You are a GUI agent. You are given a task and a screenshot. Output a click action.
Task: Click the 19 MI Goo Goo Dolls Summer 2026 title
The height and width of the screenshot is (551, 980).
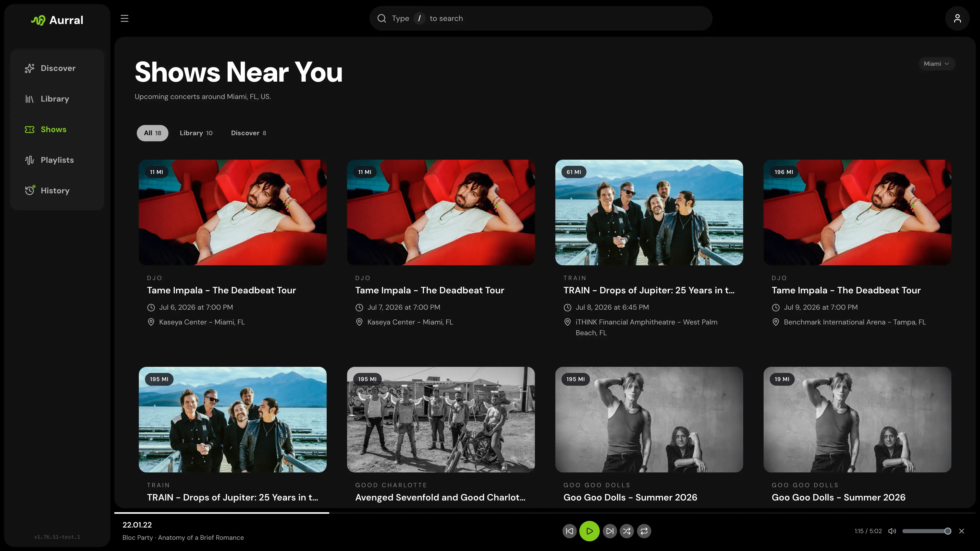click(x=838, y=498)
